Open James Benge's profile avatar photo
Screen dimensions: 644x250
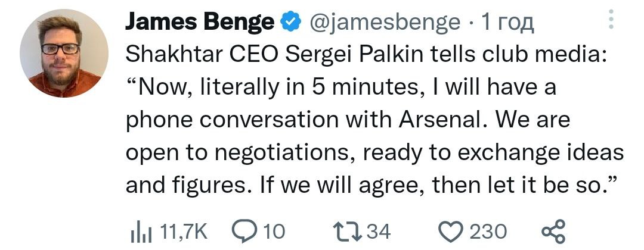pos(64,54)
